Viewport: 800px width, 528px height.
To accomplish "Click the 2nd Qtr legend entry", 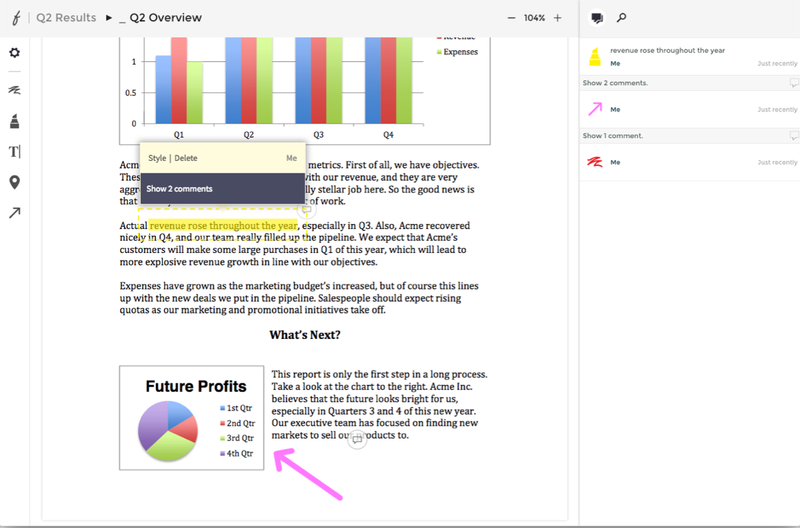I will pos(237,423).
